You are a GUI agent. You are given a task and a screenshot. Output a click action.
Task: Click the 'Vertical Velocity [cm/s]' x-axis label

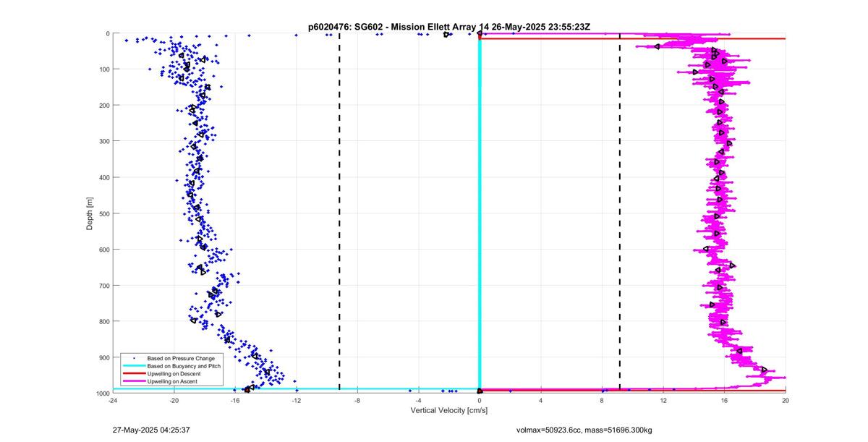(x=449, y=410)
